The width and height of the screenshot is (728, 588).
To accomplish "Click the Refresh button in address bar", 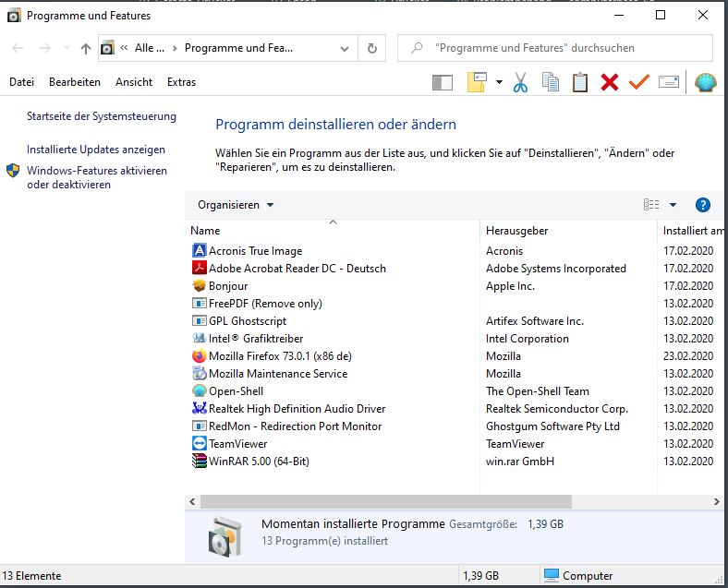I will (x=372, y=48).
